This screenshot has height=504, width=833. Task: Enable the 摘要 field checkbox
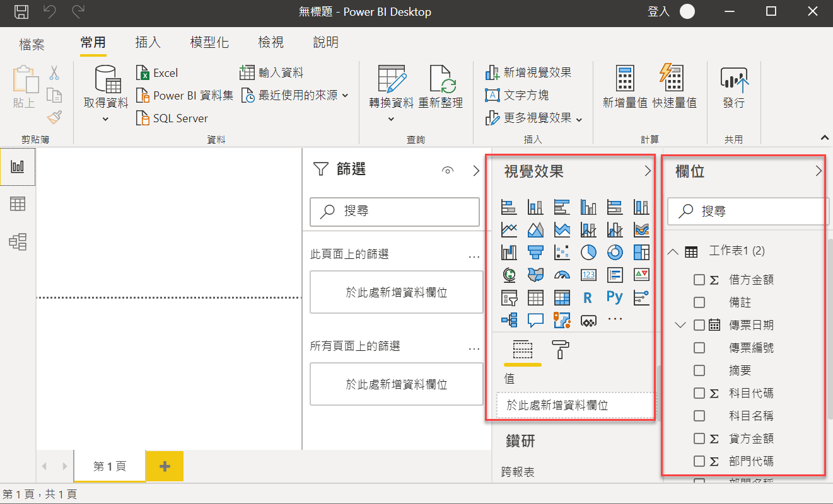tap(699, 370)
